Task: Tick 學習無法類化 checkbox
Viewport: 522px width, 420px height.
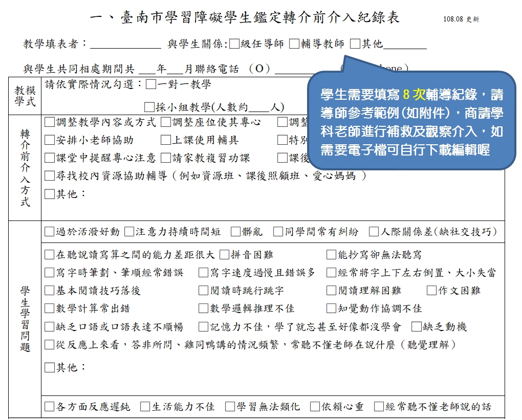Action: click(x=230, y=407)
